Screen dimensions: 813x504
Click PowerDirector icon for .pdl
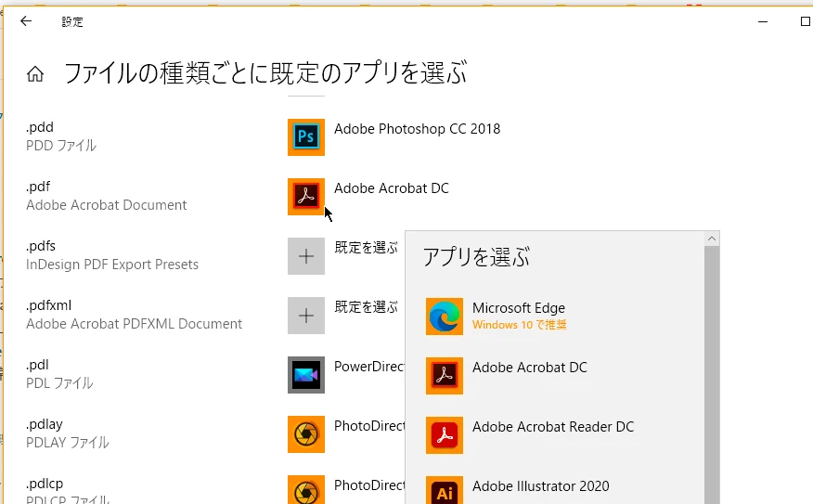pos(306,375)
